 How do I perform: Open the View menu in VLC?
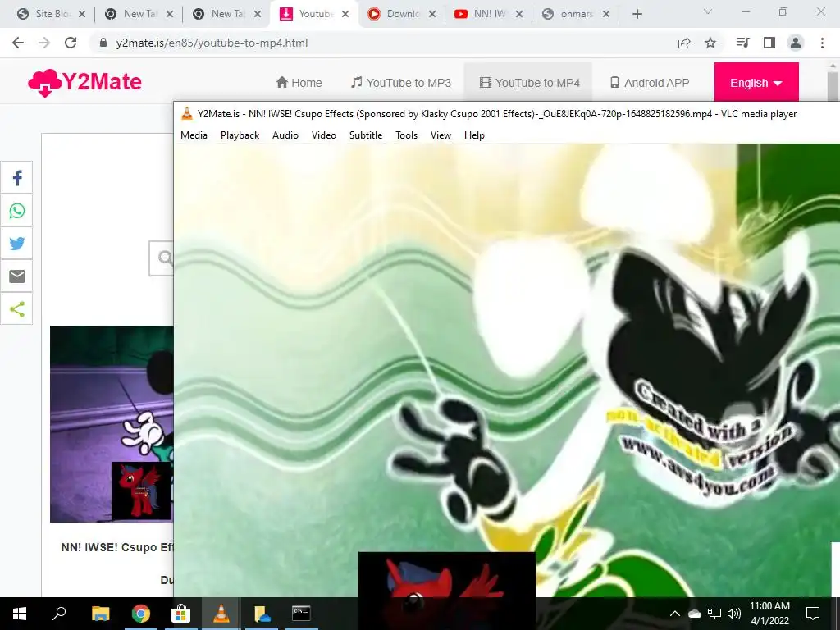(441, 135)
